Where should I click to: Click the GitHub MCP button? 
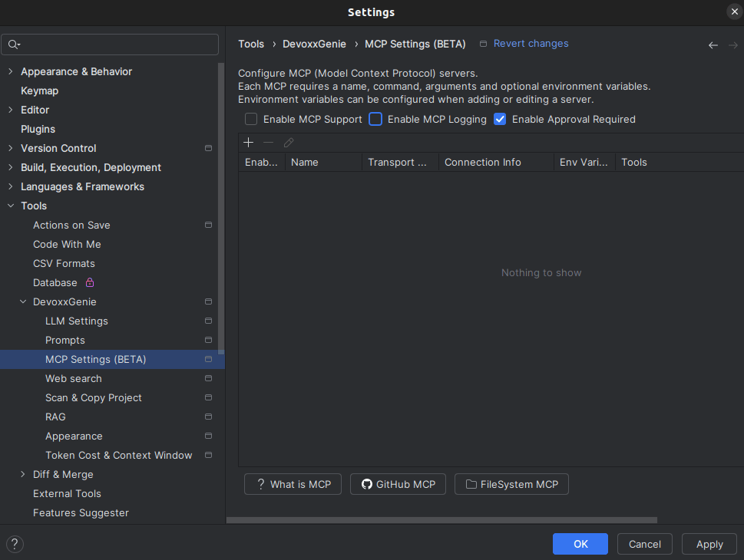click(398, 484)
